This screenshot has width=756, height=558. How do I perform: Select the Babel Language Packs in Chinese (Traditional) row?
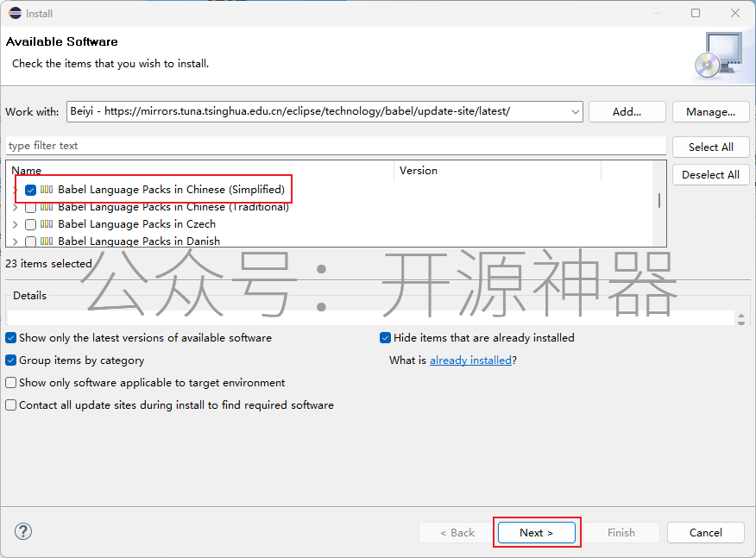[x=173, y=207]
